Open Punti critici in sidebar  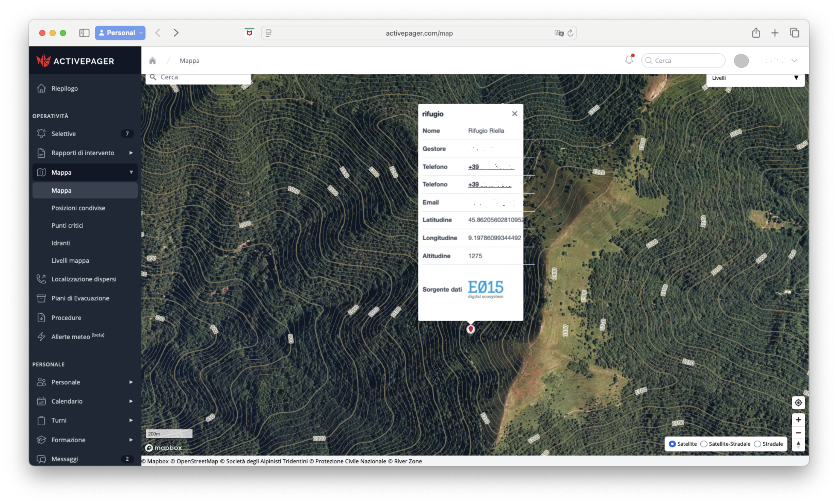tap(67, 225)
